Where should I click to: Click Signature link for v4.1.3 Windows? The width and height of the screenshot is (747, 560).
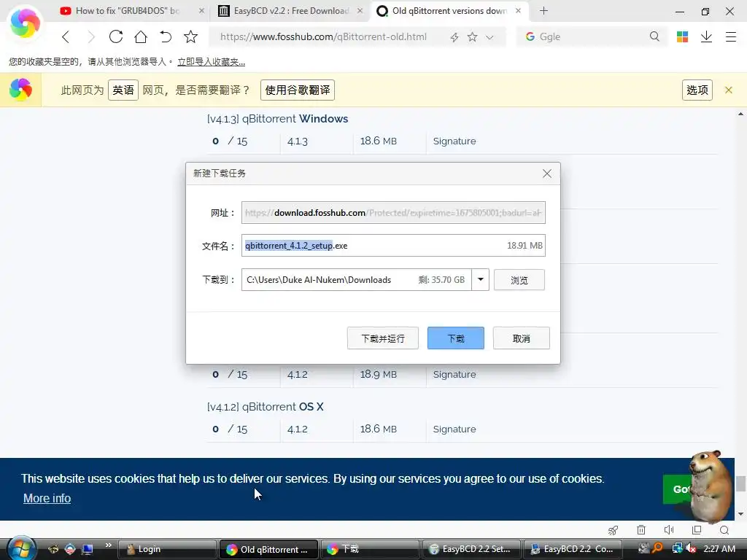454,141
